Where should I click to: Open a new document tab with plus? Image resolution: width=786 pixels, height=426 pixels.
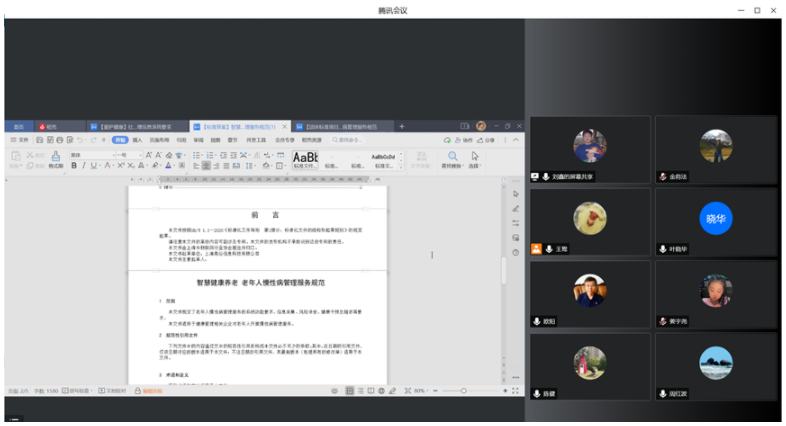[402, 127]
